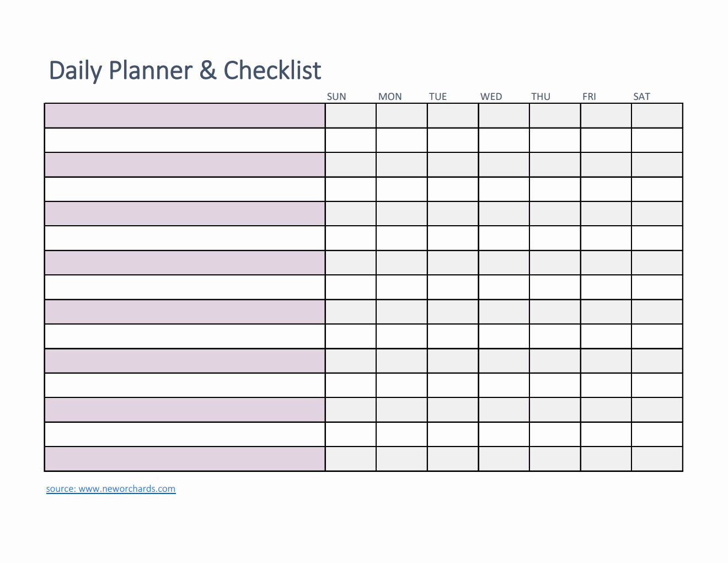The image size is (728, 563).
Task: Click the second task row, first white one
Action: click(x=185, y=140)
